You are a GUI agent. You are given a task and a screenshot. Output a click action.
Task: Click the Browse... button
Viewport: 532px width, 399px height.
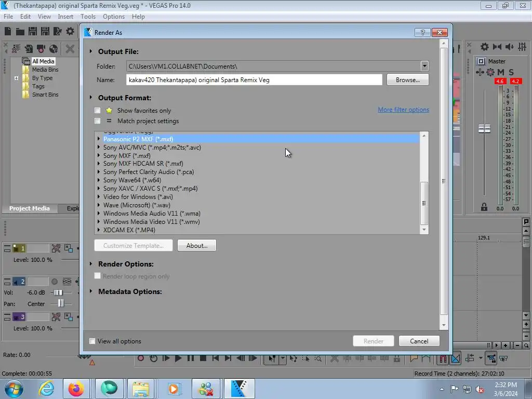coord(407,80)
